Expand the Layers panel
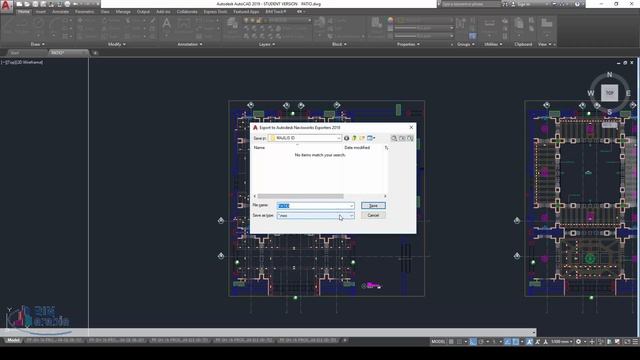The height and width of the screenshot is (360, 640). [267, 44]
